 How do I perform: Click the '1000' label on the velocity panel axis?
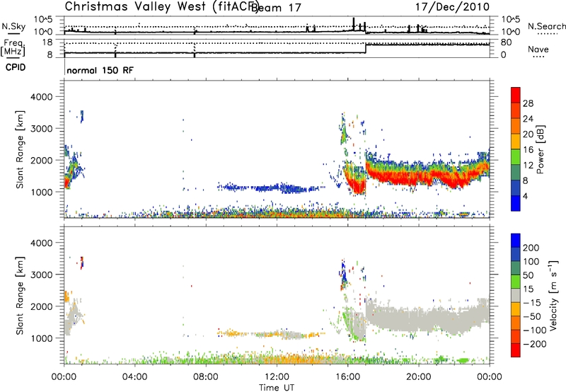click(x=42, y=338)
